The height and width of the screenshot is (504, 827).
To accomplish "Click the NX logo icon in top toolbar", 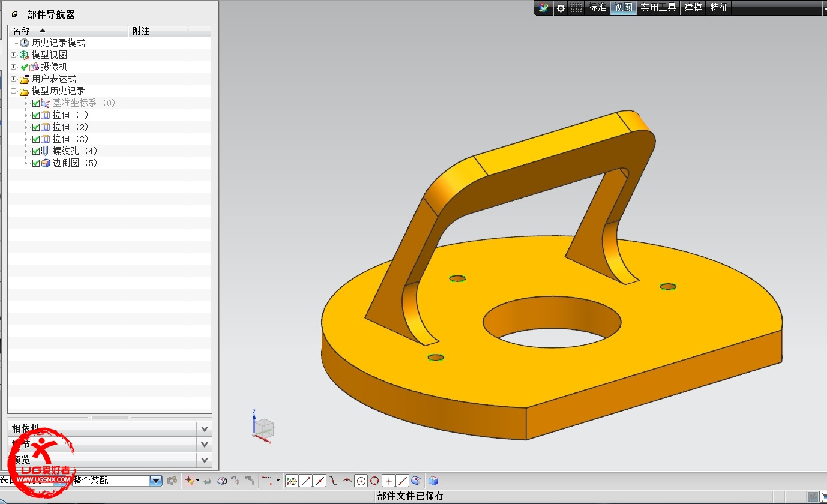I will (543, 8).
